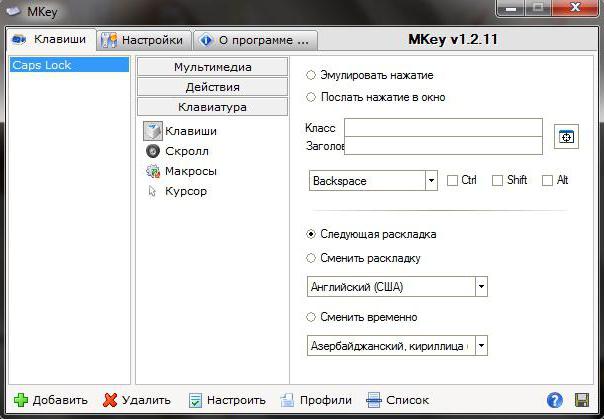The height and width of the screenshot is (419, 604).
Task: Open the Азербайджанский, кириллица dropdown
Action: pos(482,345)
